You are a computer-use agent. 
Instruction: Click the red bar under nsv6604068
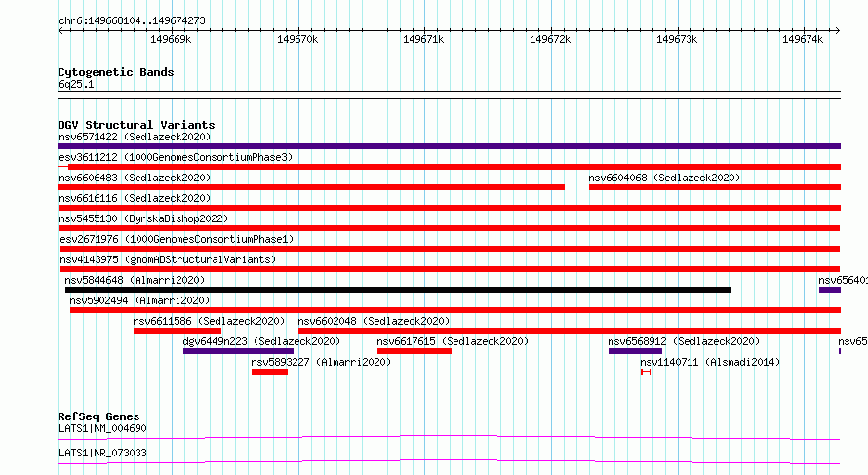(715, 187)
